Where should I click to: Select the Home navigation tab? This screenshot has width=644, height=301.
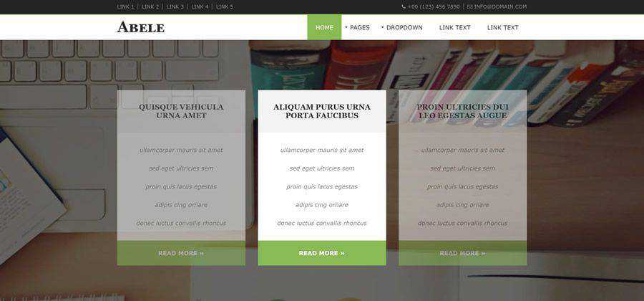pos(324,27)
